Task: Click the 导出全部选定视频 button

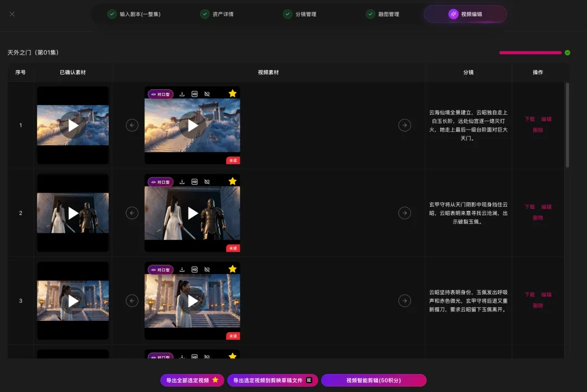Action: [192, 380]
